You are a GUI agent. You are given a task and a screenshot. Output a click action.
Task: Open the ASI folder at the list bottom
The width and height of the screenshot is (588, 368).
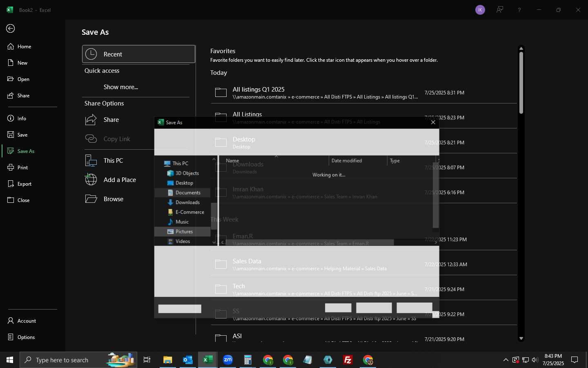coord(364,337)
